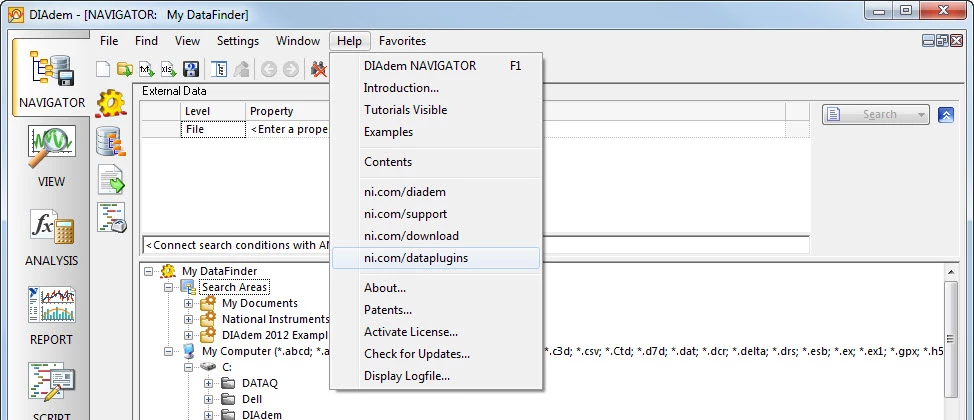
Task: Open the Settings menu
Action: coord(237,41)
